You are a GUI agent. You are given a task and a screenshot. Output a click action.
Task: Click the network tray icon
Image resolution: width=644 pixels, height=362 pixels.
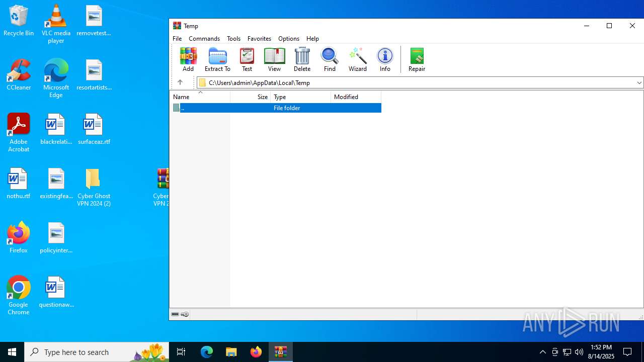pyautogui.click(x=567, y=352)
